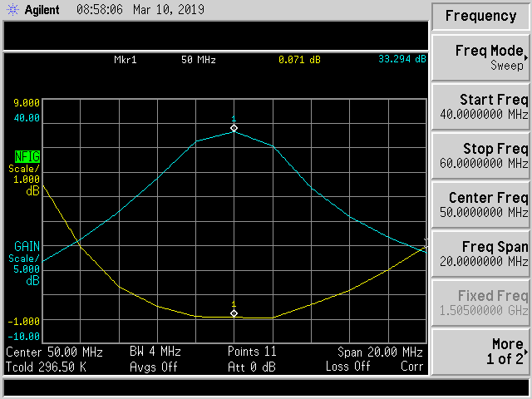This screenshot has height=399, width=532.
Task: Click the Span 20.00 MHz status text
Action: (x=380, y=352)
